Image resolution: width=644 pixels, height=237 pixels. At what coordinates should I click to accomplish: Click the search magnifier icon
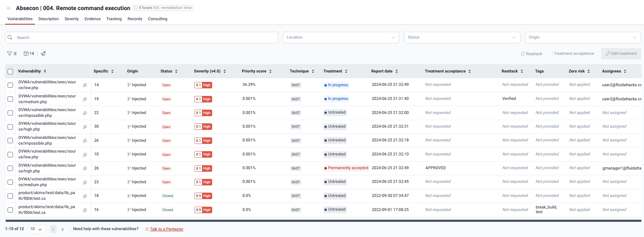point(10,38)
